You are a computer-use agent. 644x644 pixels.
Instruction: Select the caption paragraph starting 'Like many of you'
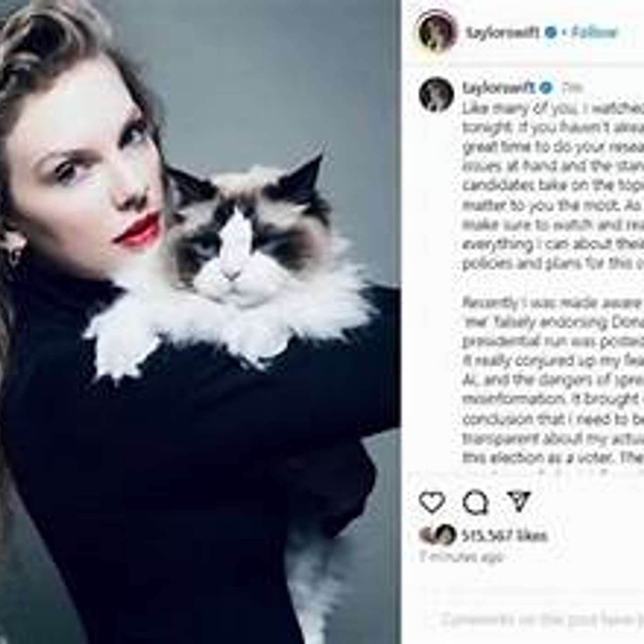(x=553, y=186)
